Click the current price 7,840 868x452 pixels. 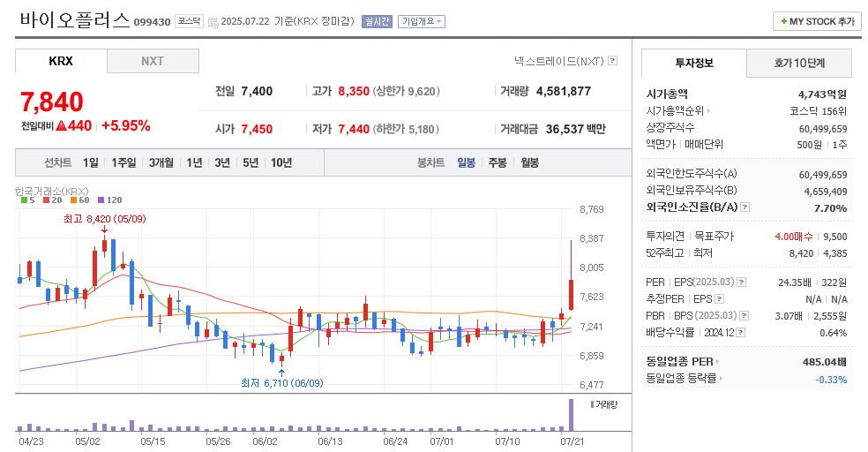click(52, 102)
